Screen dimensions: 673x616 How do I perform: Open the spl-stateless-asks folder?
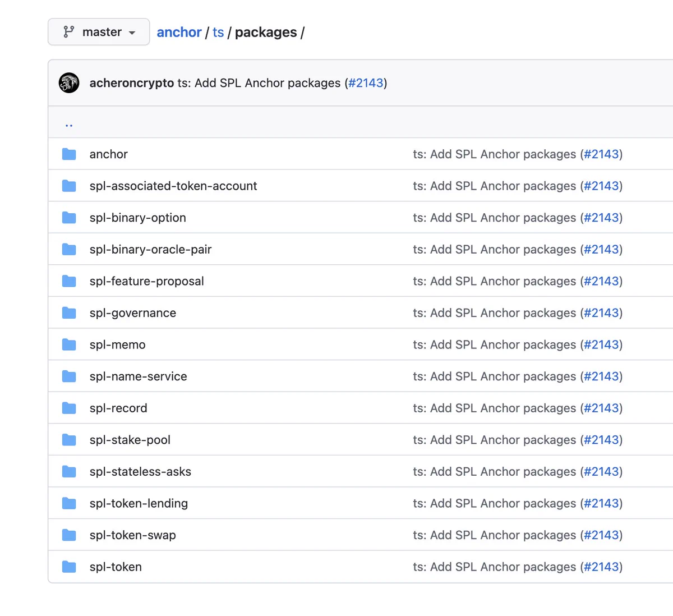140,472
